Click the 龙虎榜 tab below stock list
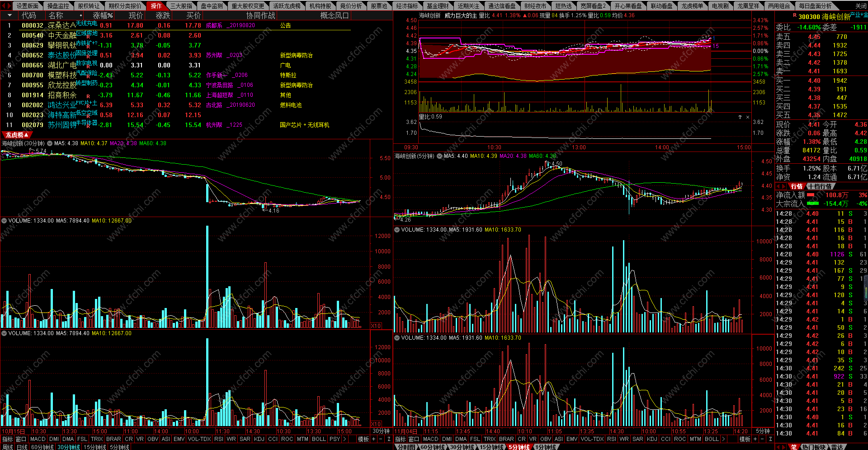 pos(17,135)
